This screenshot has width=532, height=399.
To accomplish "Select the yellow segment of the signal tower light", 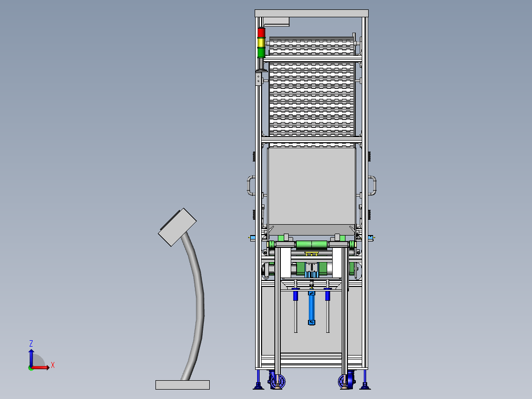I will [261, 42].
